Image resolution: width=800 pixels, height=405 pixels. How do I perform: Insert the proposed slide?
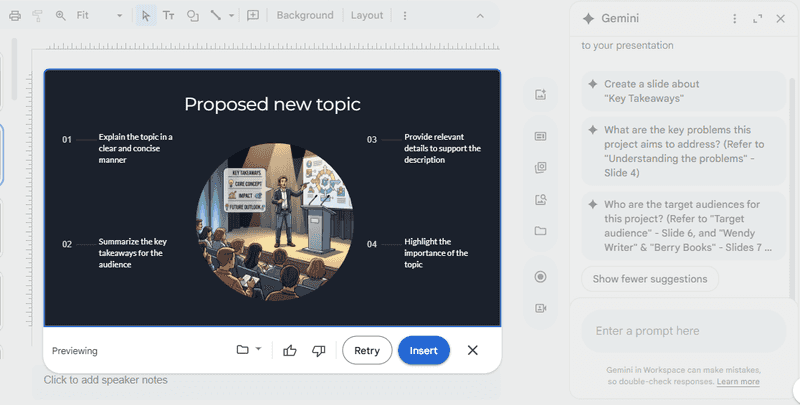[424, 351]
